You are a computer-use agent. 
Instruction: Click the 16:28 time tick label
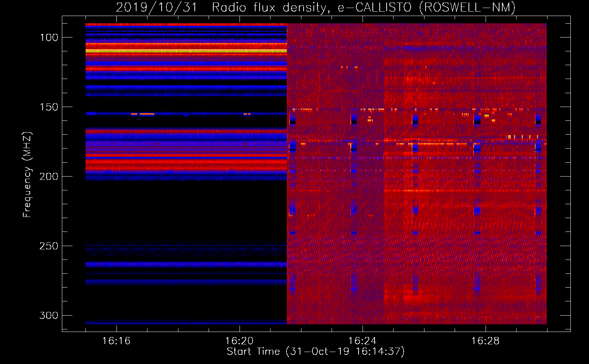pyautogui.click(x=485, y=341)
